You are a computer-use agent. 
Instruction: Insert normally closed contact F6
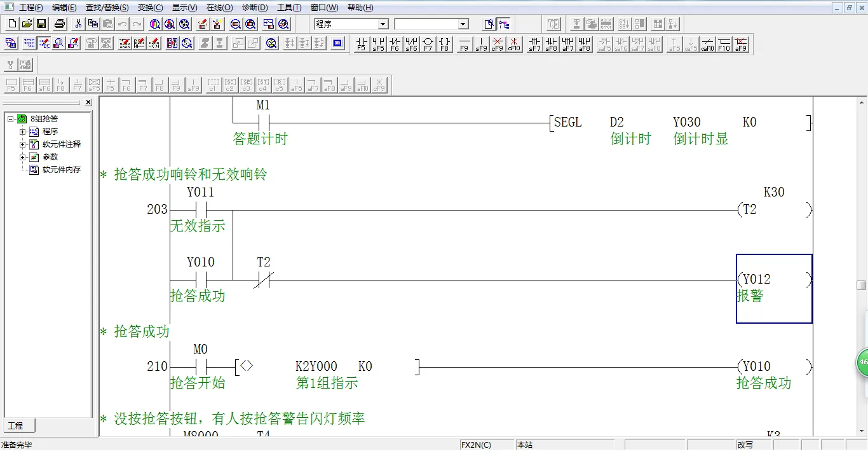(x=395, y=44)
